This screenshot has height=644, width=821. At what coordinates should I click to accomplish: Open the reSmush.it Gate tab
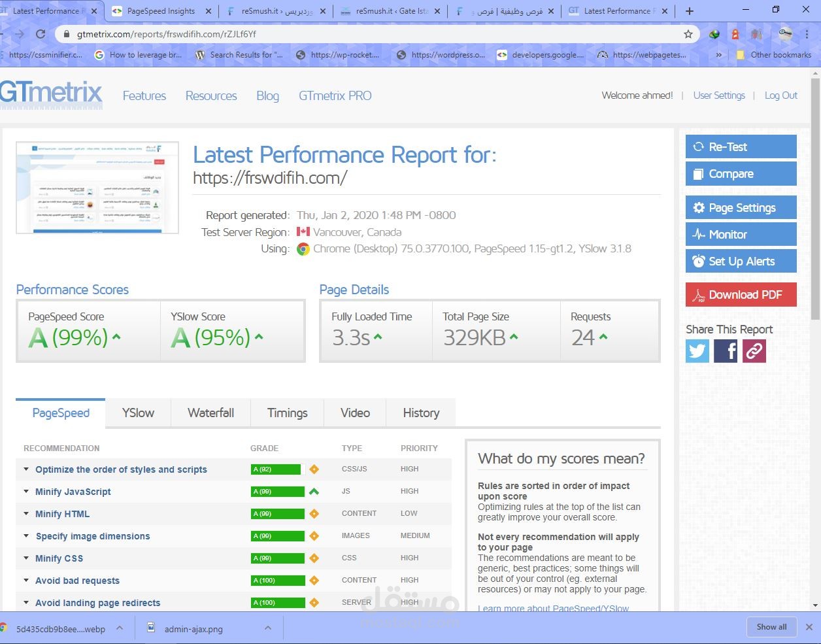click(390, 11)
